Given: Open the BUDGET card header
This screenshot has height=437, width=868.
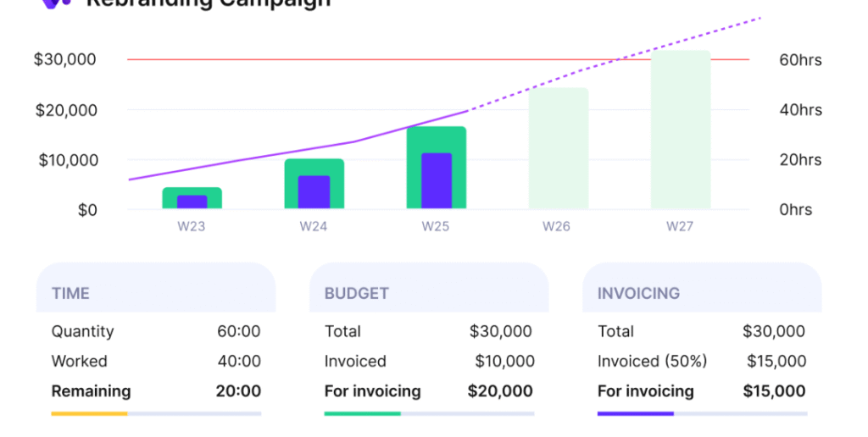Looking at the screenshot, I should click(429, 293).
